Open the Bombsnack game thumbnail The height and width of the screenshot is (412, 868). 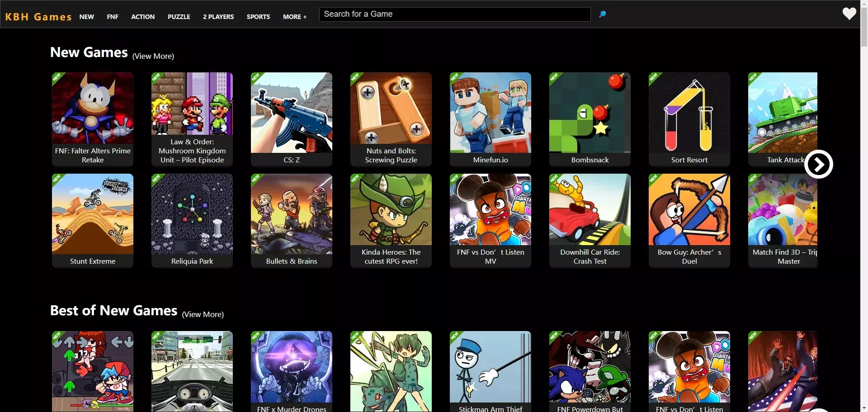click(x=590, y=119)
